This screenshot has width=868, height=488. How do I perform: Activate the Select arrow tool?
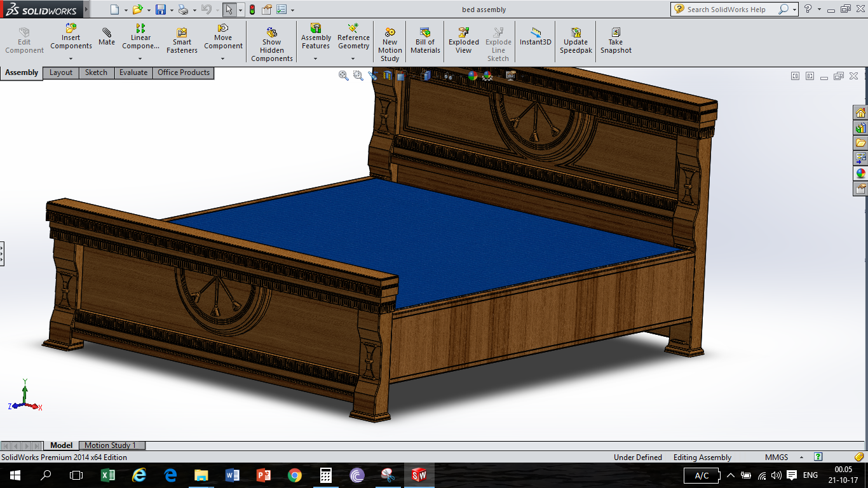pos(229,10)
